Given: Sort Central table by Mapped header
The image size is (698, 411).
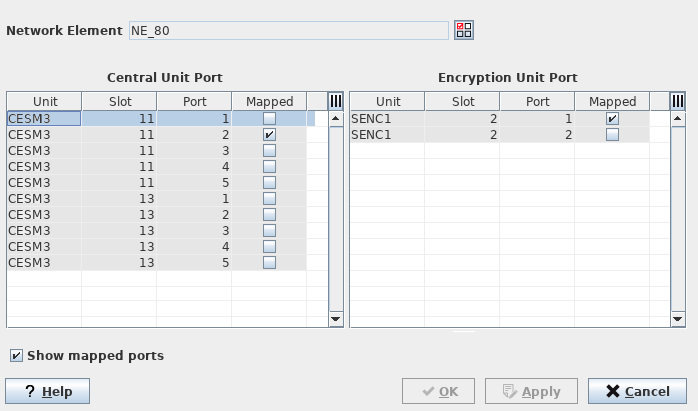Looking at the screenshot, I should [x=269, y=101].
